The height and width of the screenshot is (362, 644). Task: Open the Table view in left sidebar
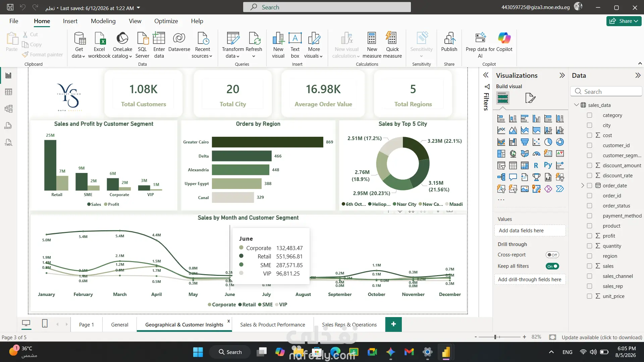point(9,92)
